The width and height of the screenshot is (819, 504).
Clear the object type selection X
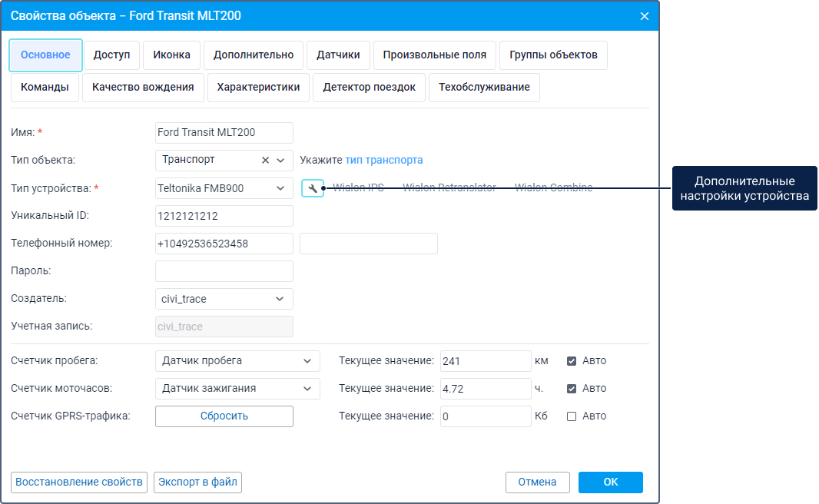pyautogui.click(x=265, y=161)
